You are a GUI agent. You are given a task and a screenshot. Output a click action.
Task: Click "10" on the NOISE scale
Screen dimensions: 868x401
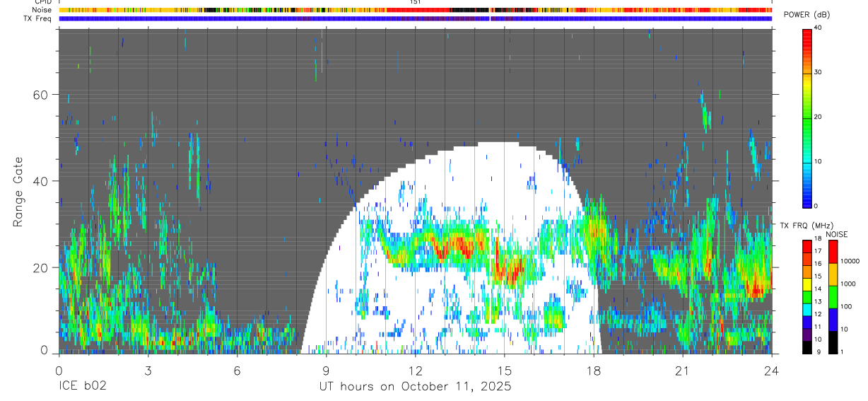click(844, 329)
